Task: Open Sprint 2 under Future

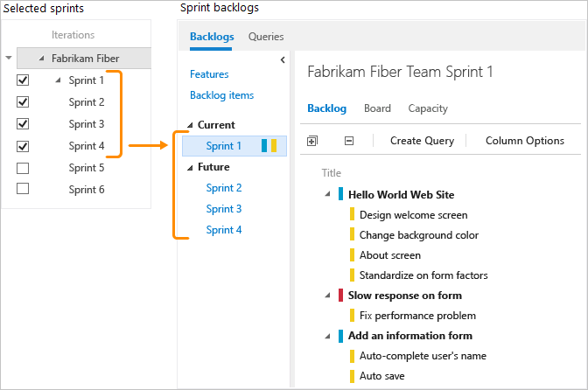Action: 224,188
